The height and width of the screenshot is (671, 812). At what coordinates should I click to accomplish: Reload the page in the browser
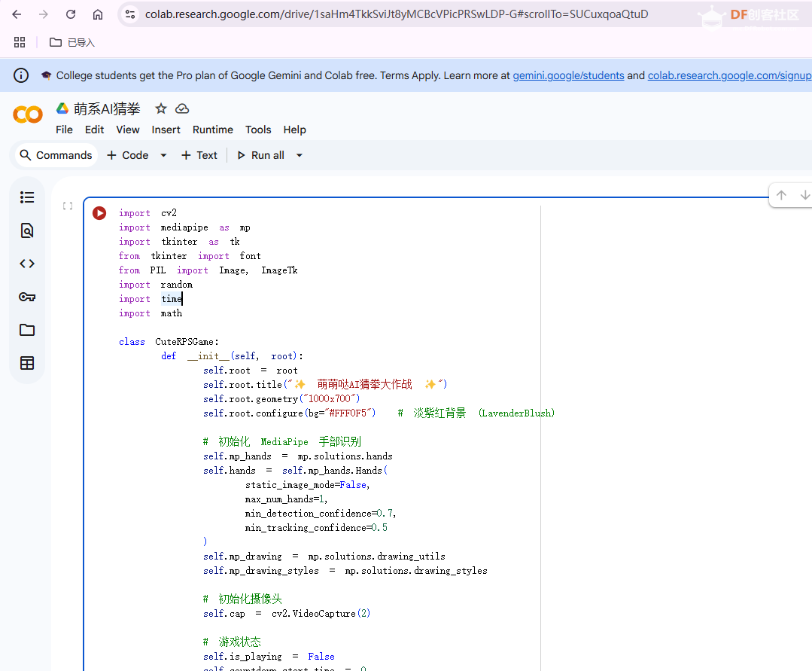click(x=71, y=14)
